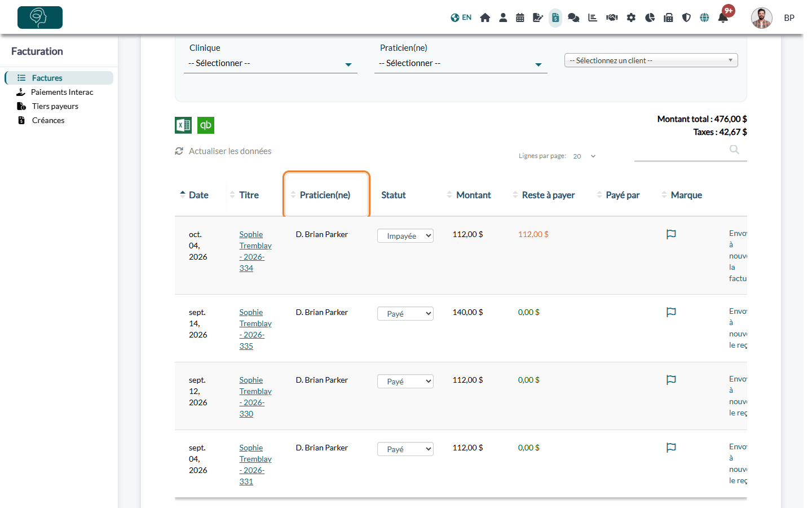Viewport: 812px width, 508px height.
Task: Go to home via house icon
Action: tap(485, 17)
